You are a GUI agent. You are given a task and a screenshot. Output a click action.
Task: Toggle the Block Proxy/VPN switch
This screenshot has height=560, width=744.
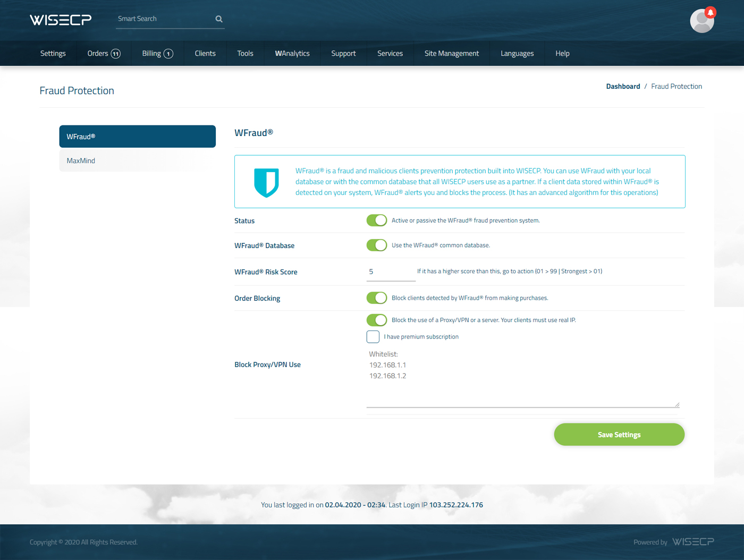377,320
